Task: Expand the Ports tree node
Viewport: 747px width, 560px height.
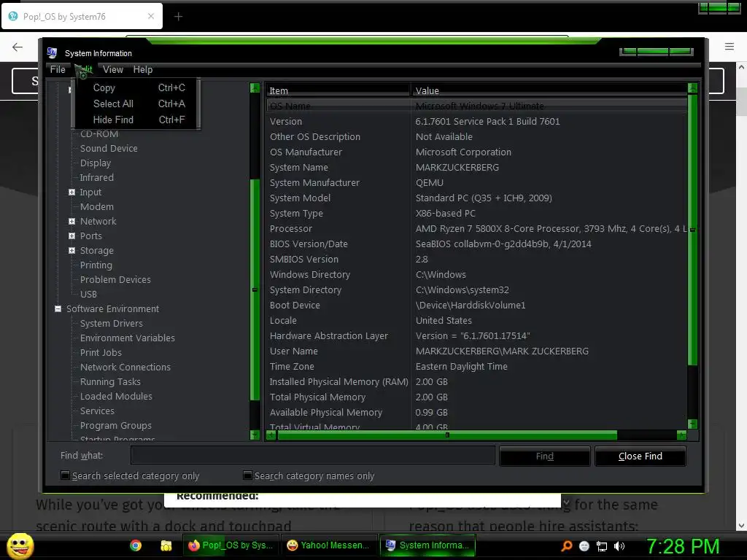Action: 72,236
